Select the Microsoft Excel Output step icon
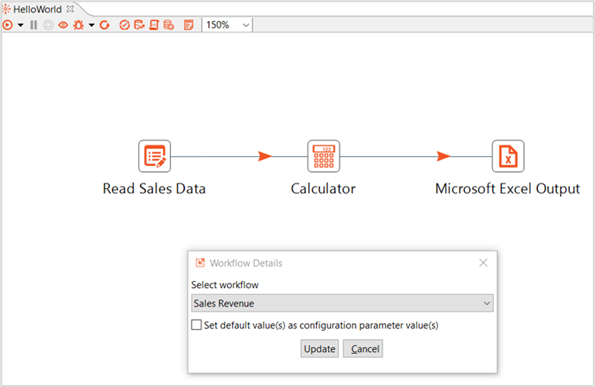 pyautogui.click(x=508, y=156)
